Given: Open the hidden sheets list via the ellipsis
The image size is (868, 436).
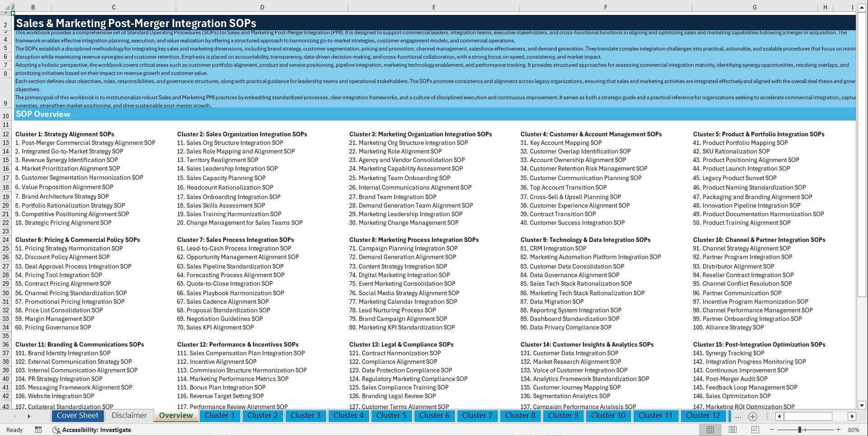Looking at the screenshot, I should (x=738, y=417).
